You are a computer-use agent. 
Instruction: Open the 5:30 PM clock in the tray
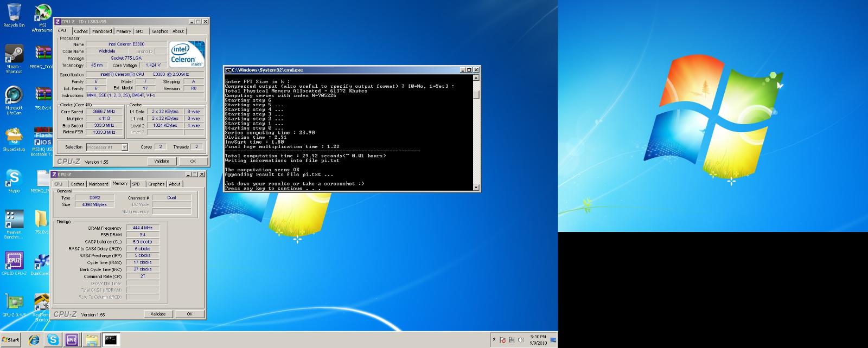pyautogui.click(x=538, y=340)
